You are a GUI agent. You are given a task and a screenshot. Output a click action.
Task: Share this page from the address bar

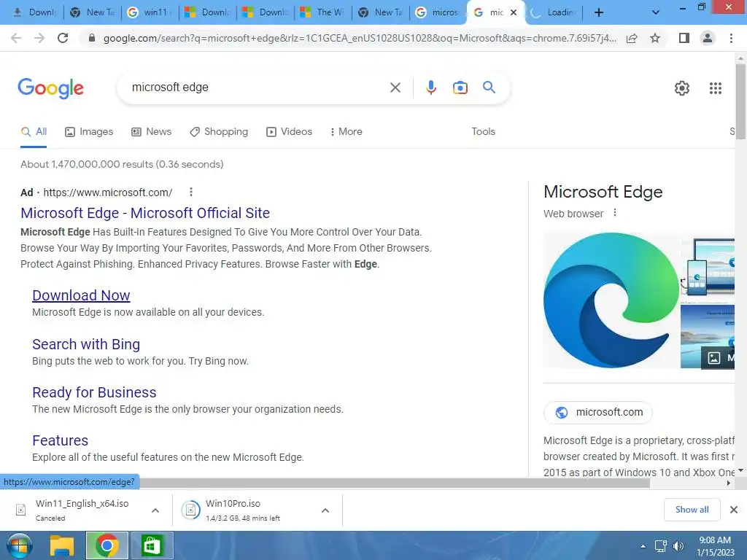[x=632, y=38]
